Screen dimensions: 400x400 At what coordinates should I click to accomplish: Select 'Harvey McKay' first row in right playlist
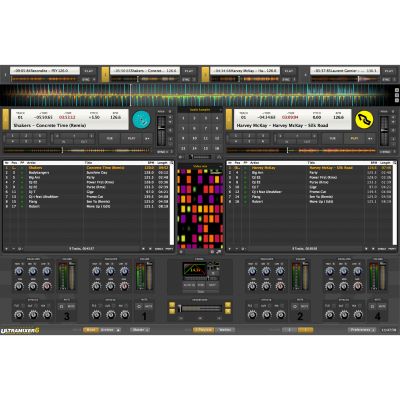310,168
